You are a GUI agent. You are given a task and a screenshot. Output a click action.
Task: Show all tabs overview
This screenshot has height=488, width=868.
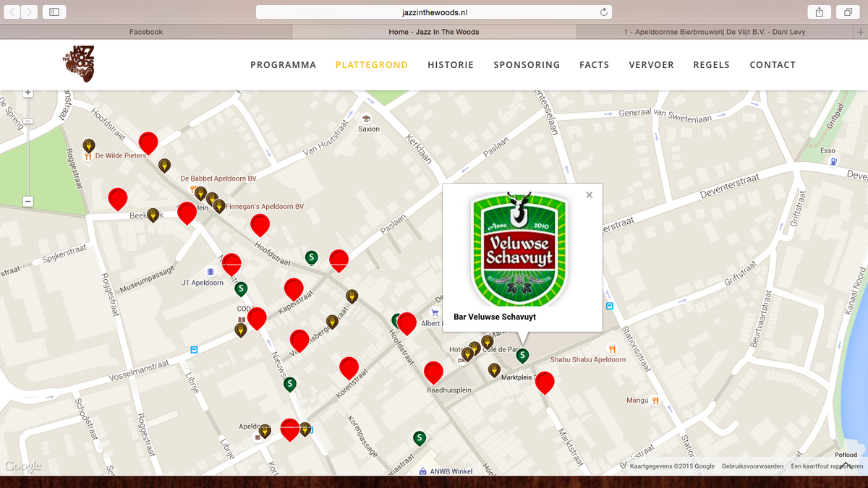point(848,12)
